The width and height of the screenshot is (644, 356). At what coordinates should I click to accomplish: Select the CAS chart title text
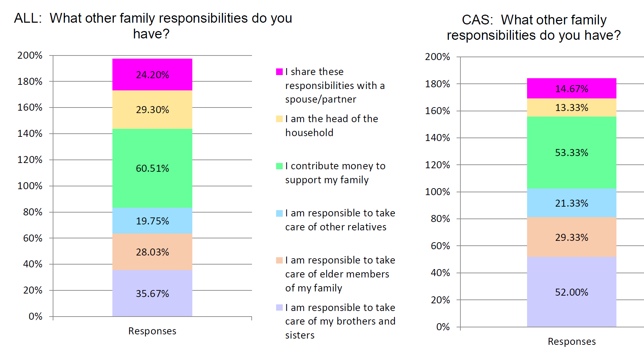point(534,28)
